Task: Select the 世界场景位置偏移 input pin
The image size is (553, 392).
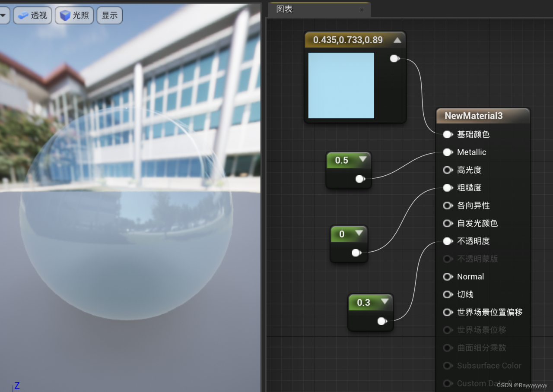Action: coord(448,312)
